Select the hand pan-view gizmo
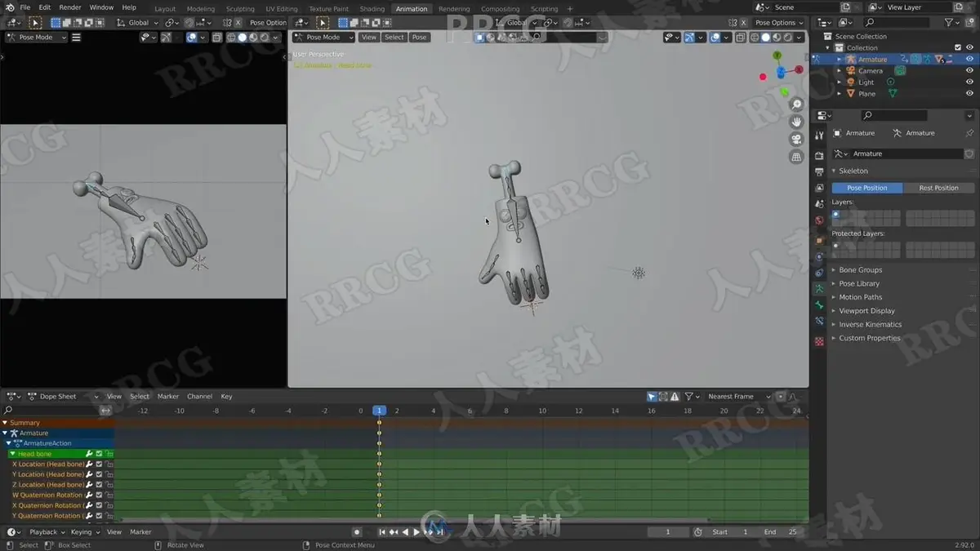The height and width of the screenshot is (551, 980). point(797,122)
